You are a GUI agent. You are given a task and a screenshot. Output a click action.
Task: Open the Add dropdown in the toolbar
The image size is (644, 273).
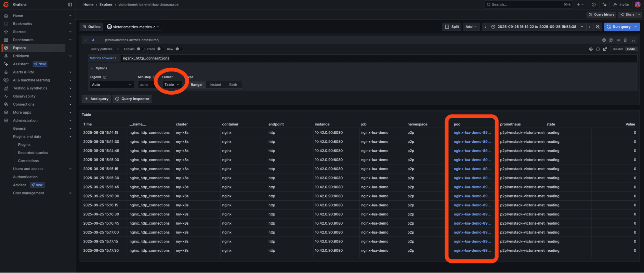(471, 27)
